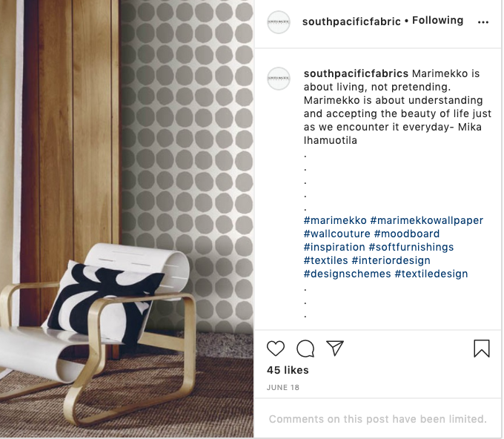
Task: Open comments via speech bubble icon
Action: pos(305,349)
